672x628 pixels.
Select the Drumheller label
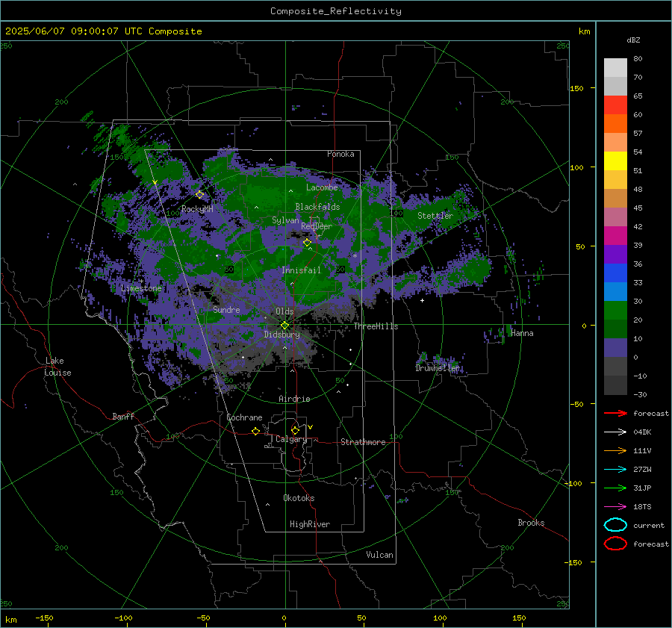click(437, 368)
